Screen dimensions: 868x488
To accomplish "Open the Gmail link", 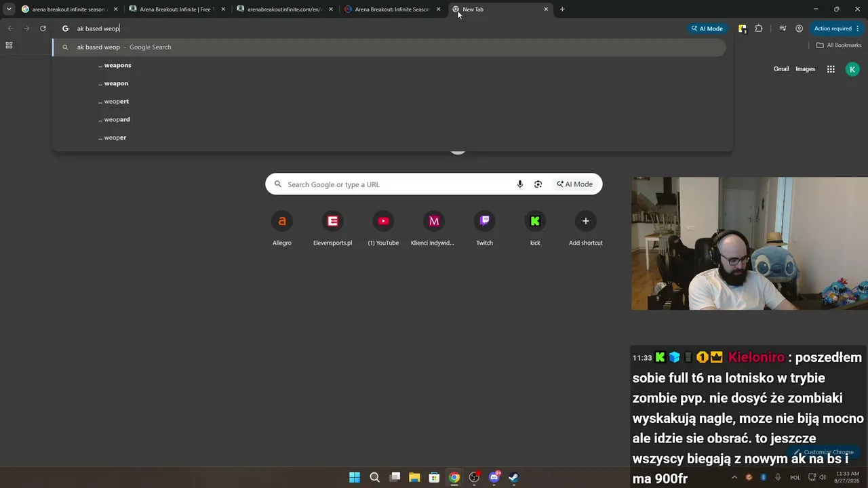I will 781,69.
